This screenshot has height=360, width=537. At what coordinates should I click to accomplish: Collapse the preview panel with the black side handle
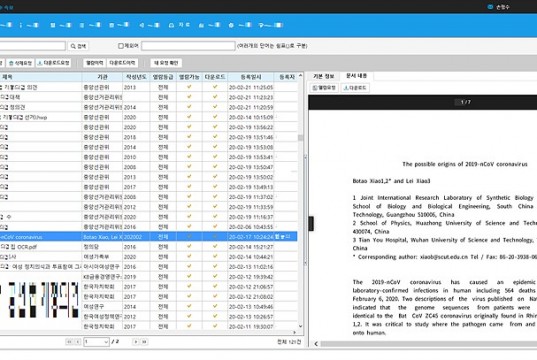(x=311, y=224)
